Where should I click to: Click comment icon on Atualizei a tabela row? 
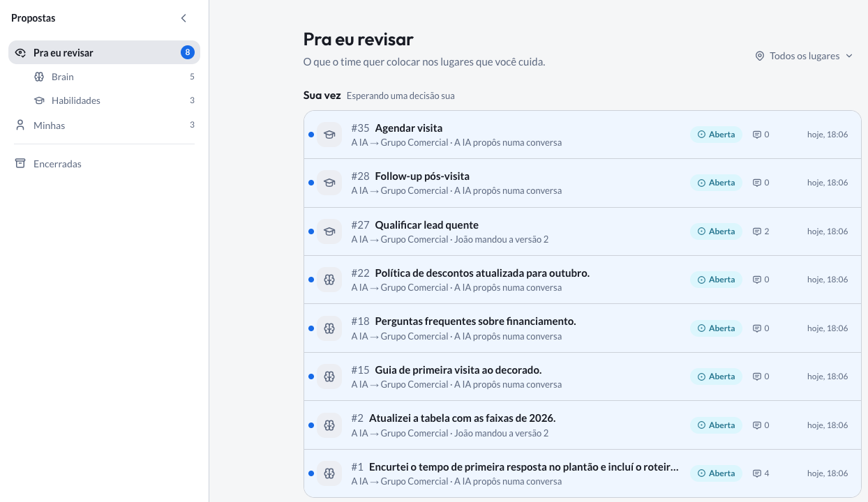pyautogui.click(x=756, y=425)
